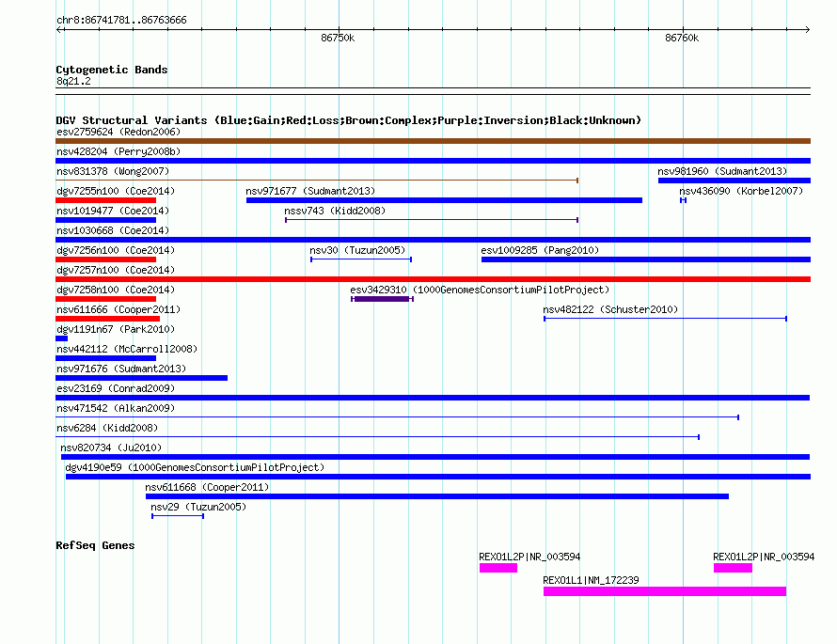Screen dimensions: 837x644
Task: Open the nsv30 (Tuzun2005) variant
Action: (361, 259)
